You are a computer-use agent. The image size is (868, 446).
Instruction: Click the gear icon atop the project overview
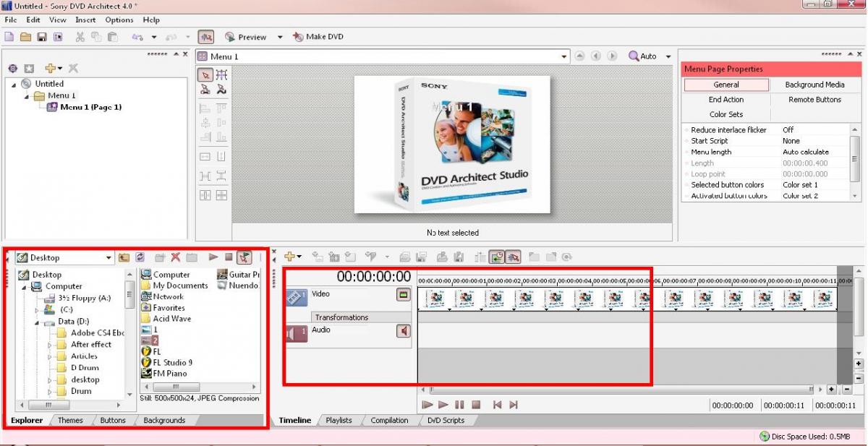click(x=12, y=68)
